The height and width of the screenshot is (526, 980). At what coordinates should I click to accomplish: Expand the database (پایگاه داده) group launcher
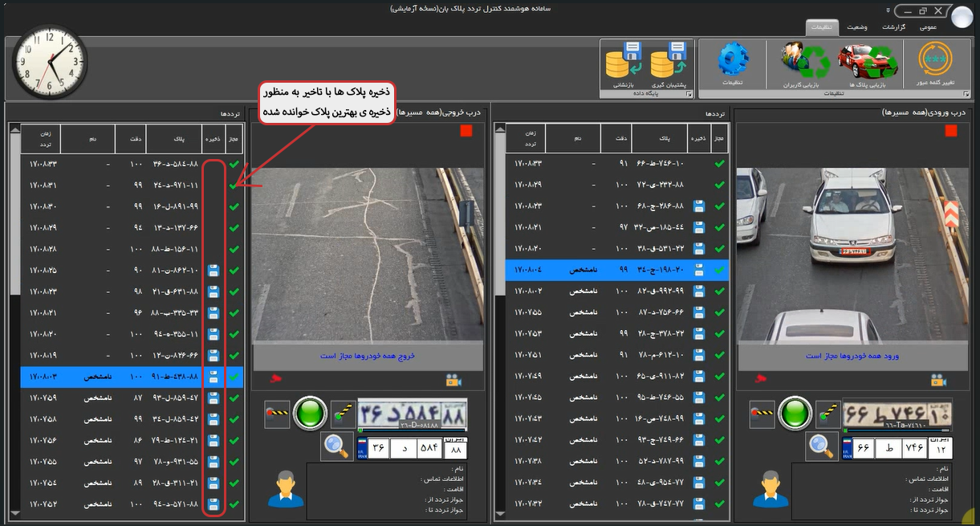688,95
